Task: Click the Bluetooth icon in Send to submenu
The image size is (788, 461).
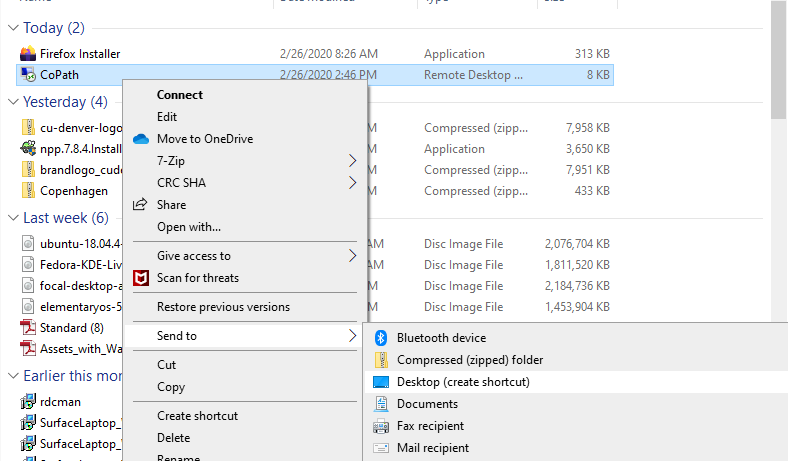Action: (x=381, y=338)
